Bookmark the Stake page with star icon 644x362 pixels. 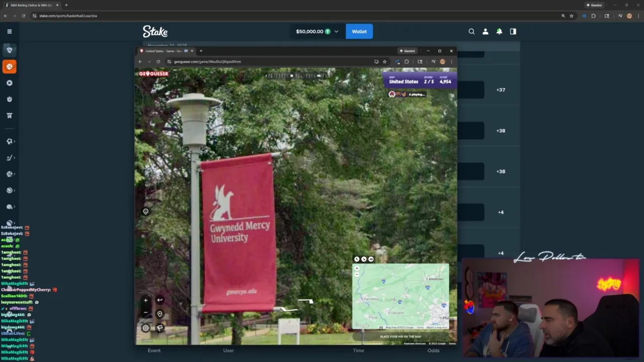coord(571,16)
